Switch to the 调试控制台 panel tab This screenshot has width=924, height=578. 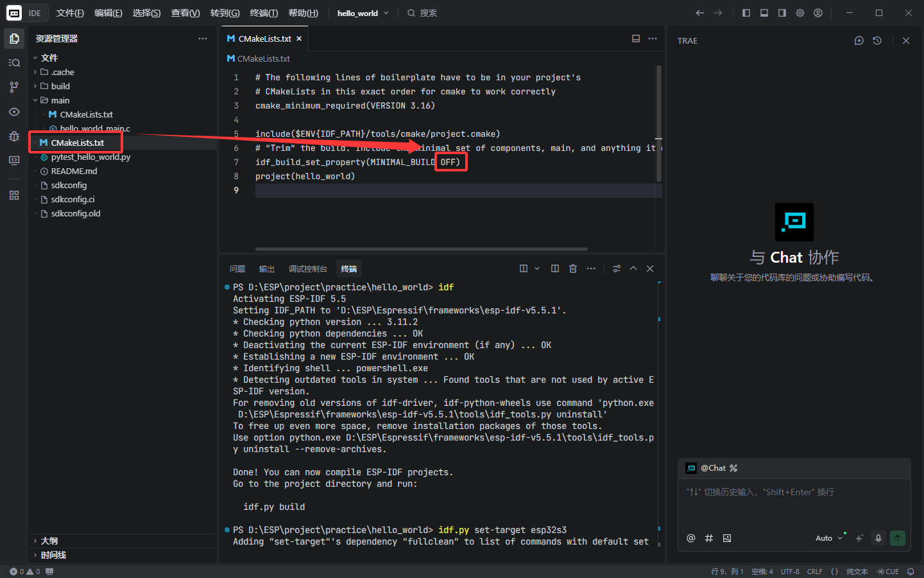click(308, 268)
